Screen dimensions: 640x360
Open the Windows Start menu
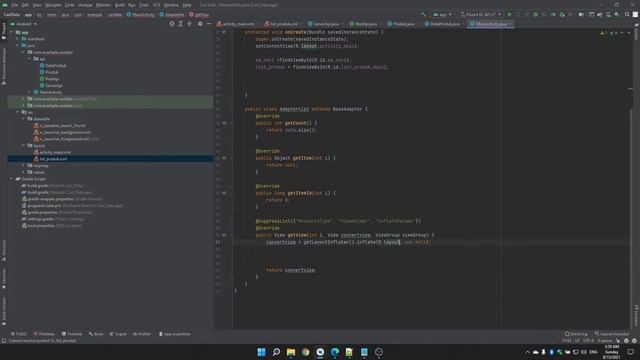click(261, 352)
